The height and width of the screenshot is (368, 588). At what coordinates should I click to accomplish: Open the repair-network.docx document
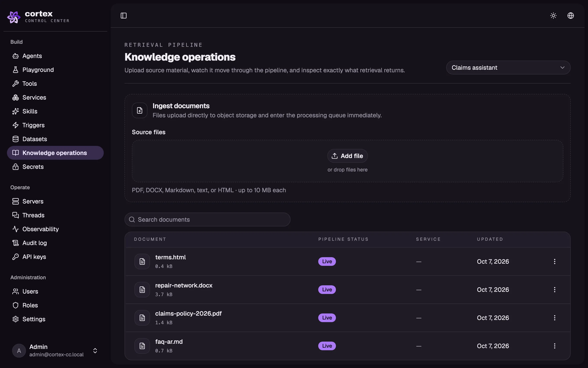click(184, 286)
